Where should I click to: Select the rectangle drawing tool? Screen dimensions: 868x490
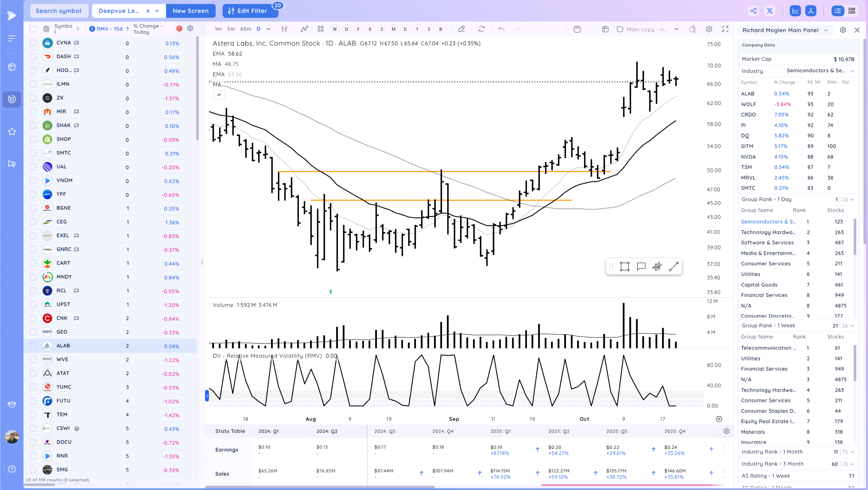624,266
